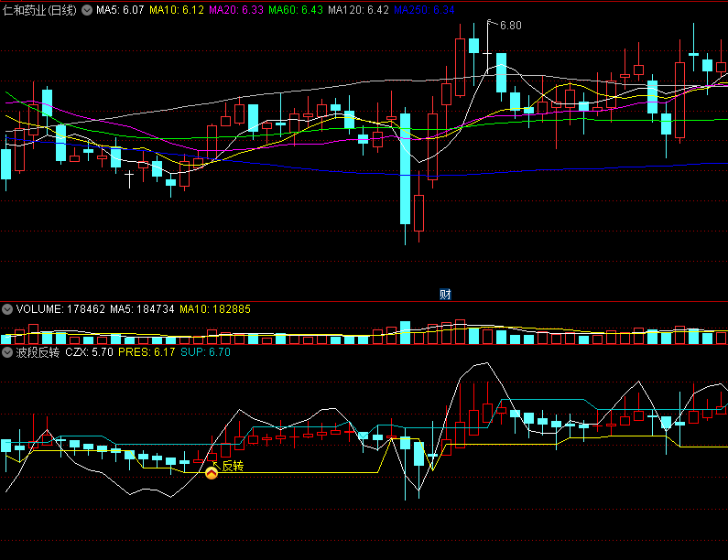Select the MA250: 6.34 label

[x=424, y=10]
